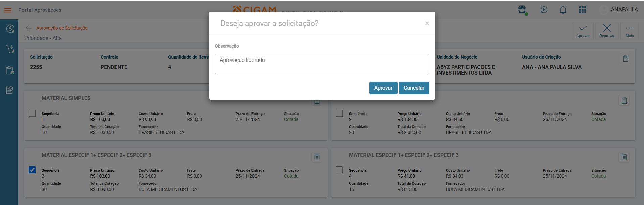Open the shopping cart download sidebar icon

coord(10,49)
